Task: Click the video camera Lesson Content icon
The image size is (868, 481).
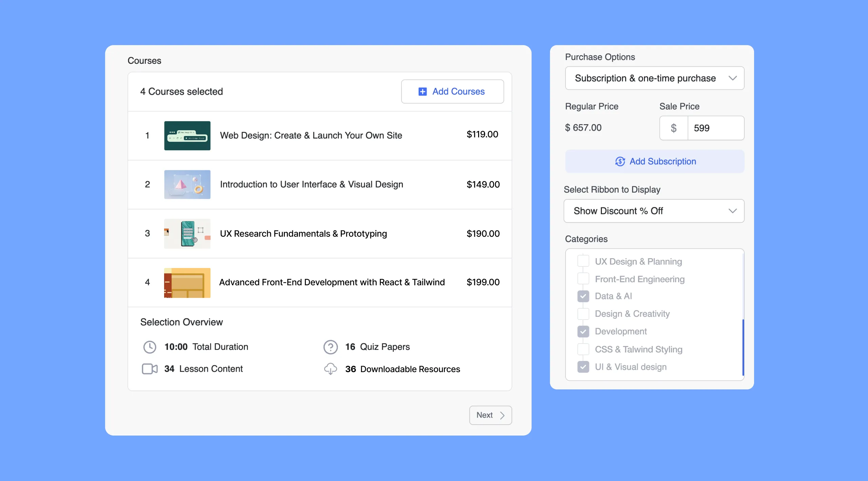Action: (x=150, y=369)
